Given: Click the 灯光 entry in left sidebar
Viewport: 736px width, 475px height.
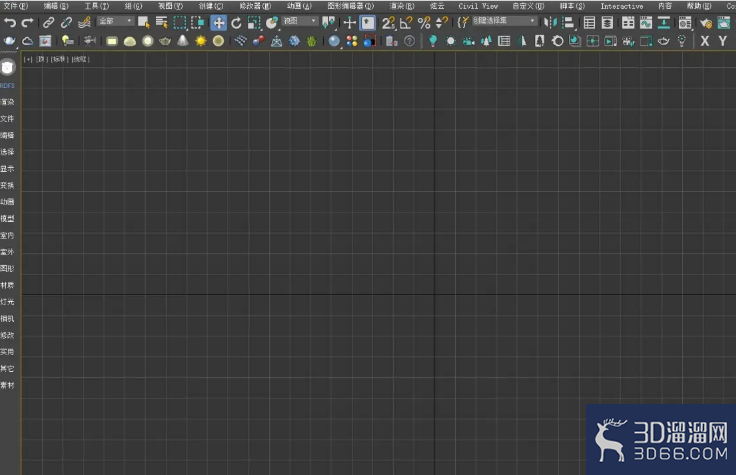Looking at the screenshot, I should click(8, 302).
